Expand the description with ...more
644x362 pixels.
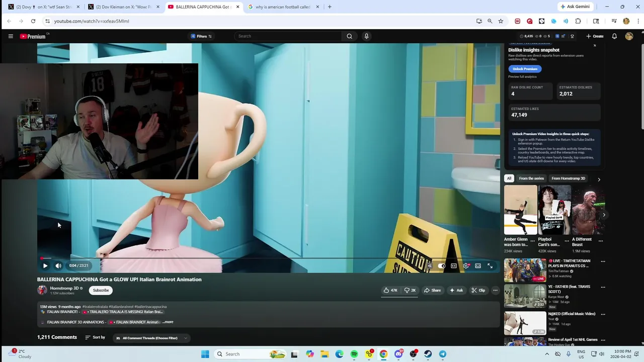pos(168,322)
